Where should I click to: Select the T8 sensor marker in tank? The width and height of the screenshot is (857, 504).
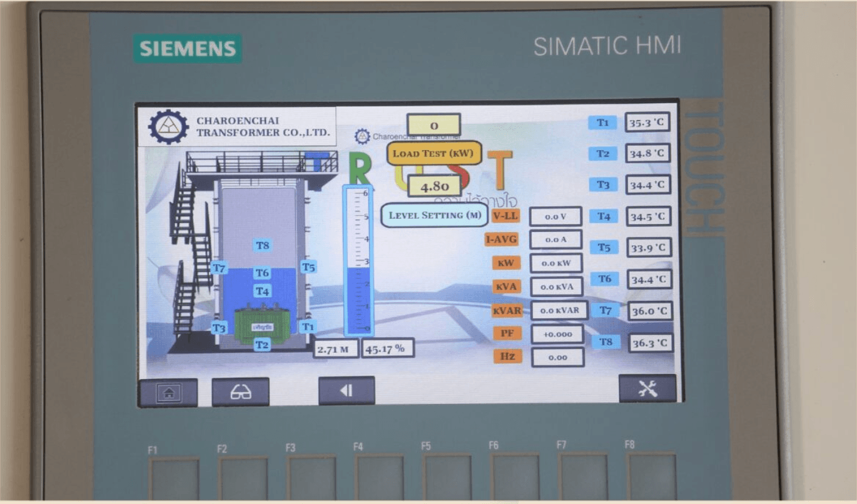coord(263,246)
